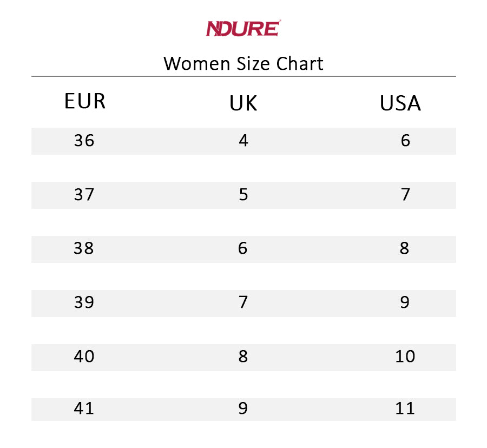
Task: Click USA size 11 cell
Action: (x=405, y=409)
